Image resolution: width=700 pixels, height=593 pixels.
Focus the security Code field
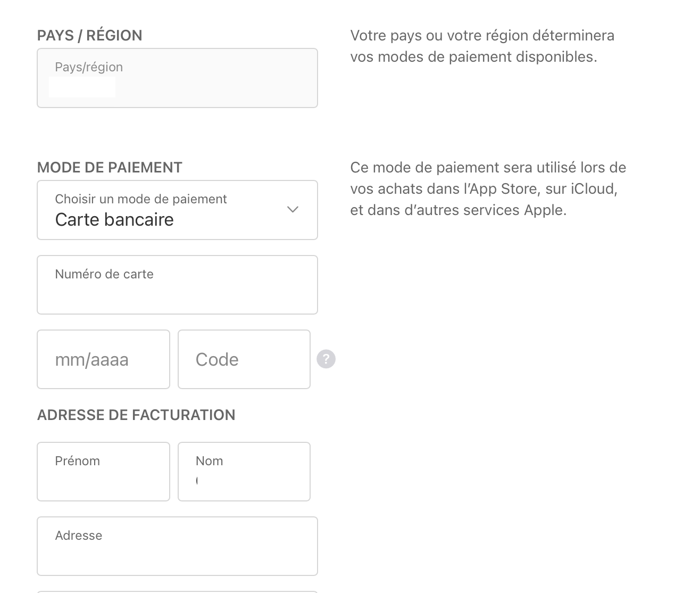pyautogui.click(x=244, y=359)
